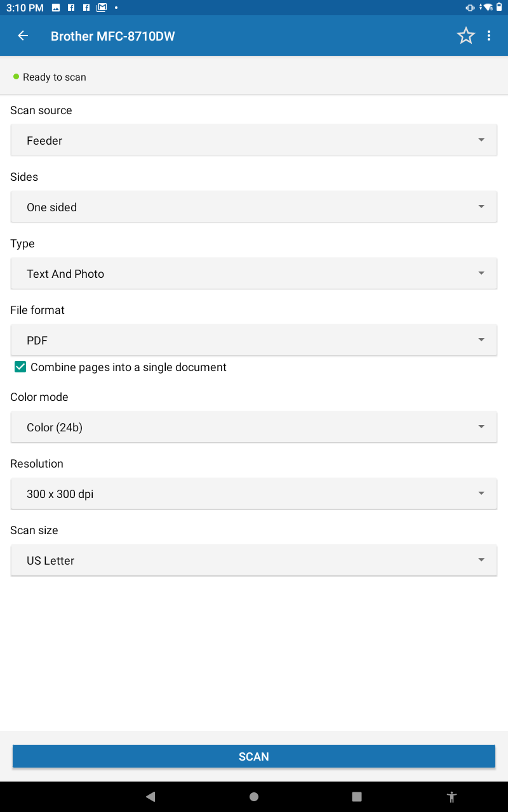Start scanning with the SCAN button
The width and height of the screenshot is (508, 812).
254,756
